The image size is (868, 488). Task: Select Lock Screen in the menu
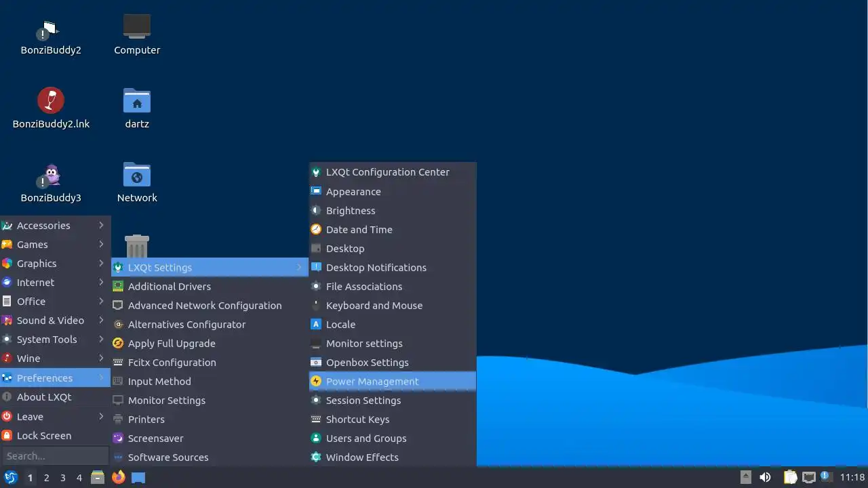click(55, 435)
